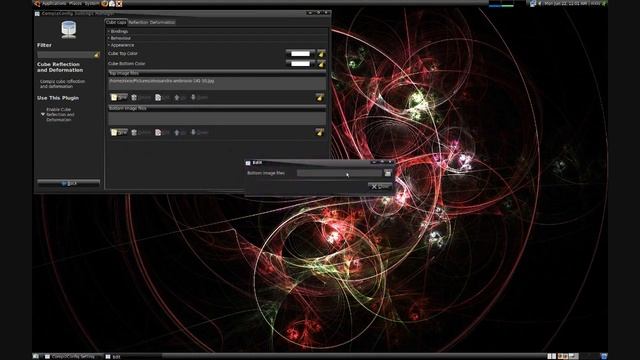Click Delete under Bottom image files

point(141,133)
